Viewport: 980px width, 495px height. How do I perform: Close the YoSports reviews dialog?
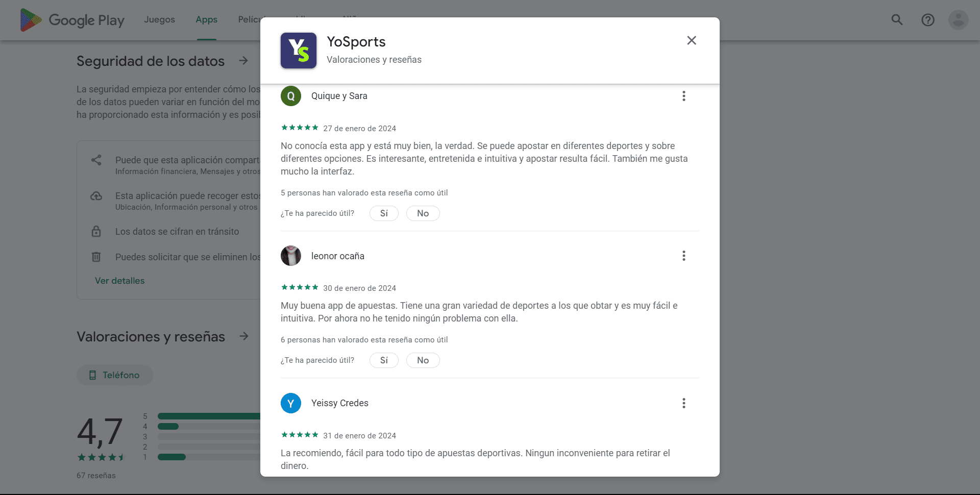tap(692, 40)
